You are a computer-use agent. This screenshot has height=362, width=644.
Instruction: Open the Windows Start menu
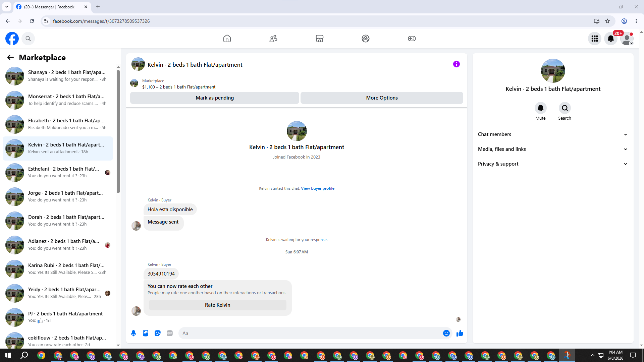click(8, 355)
